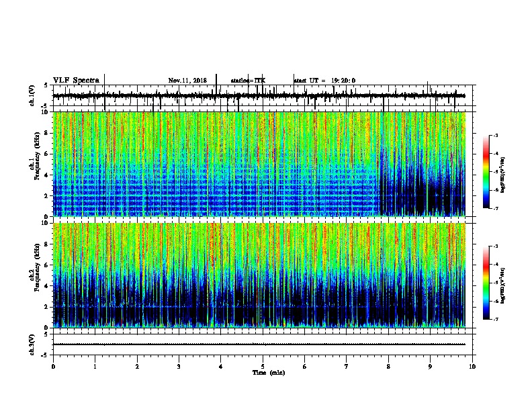The width and height of the screenshot is (532, 411).
Task: Click the "station=ITK" header label
Action: point(248,81)
